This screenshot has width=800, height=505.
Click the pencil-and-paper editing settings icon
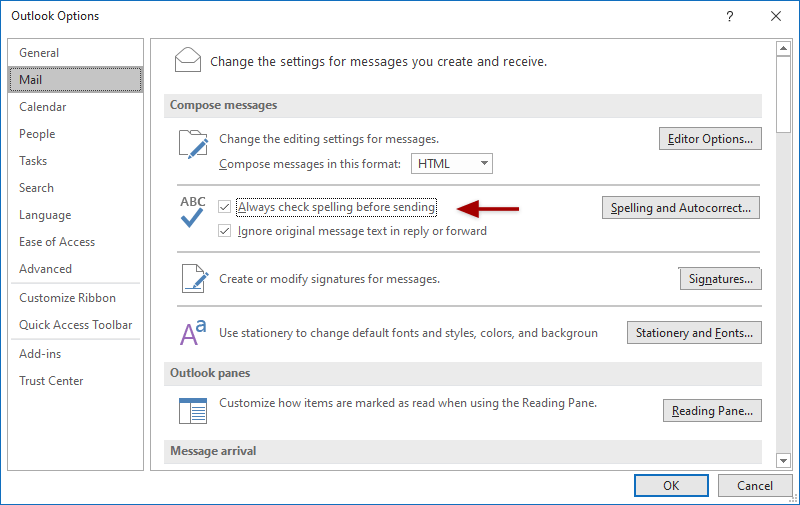click(x=192, y=144)
